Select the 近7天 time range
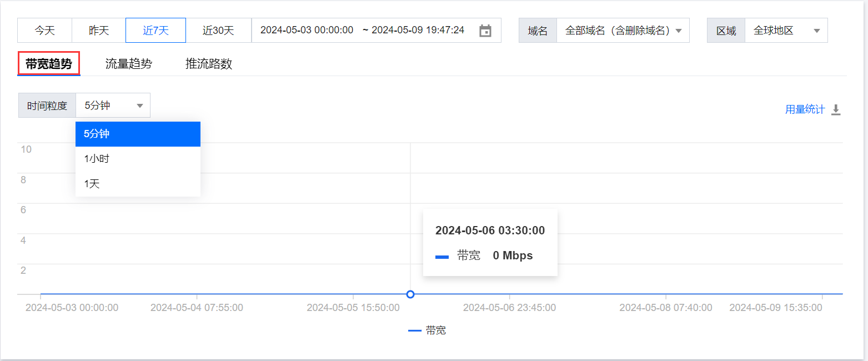The image size is (868, 361). [x=155, y=31]
